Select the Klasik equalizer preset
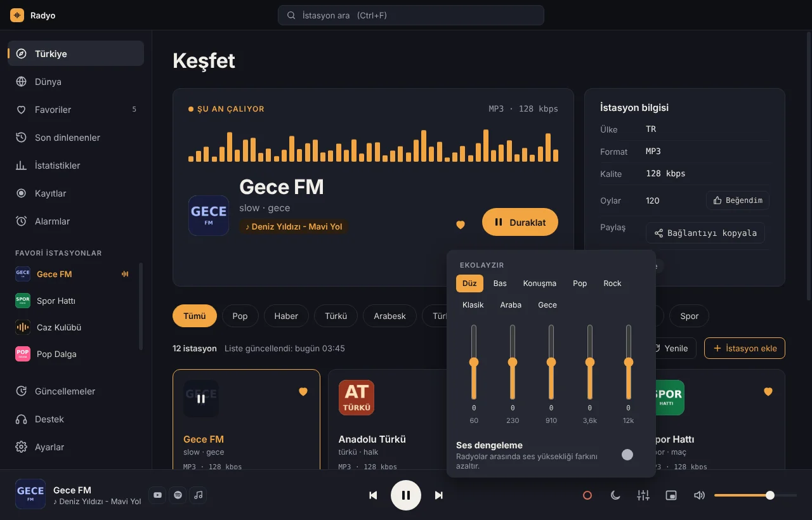This screenshot has height=520, width=812. point(473,305)
